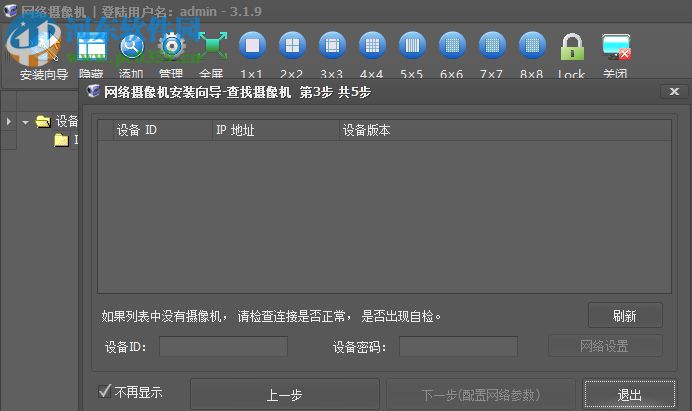Click the 添加 add camera icon
Image resolution: width=692 pixels, height=411 pixels.
(x=132, y=46)
